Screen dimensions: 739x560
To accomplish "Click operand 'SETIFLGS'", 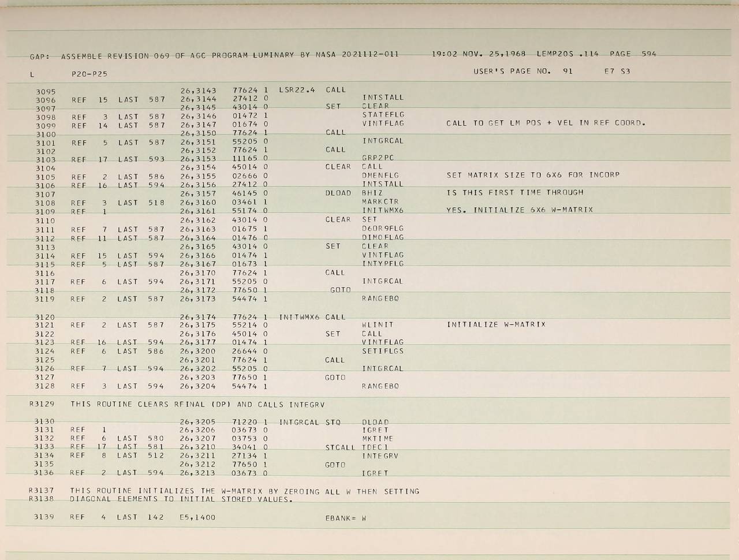I will pyautogui.click(x=383, y=351).
